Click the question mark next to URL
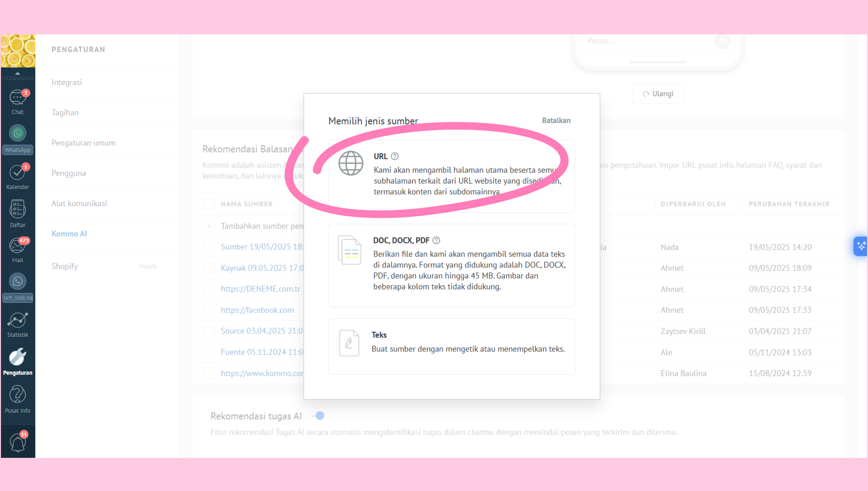The width and height of the screenshot is (868, 491). point(394,156)
